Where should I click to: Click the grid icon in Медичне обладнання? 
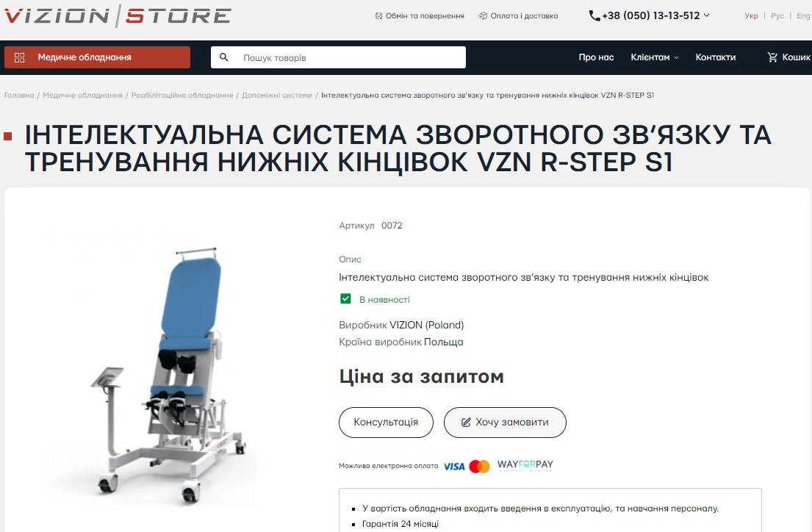(20, 57)
